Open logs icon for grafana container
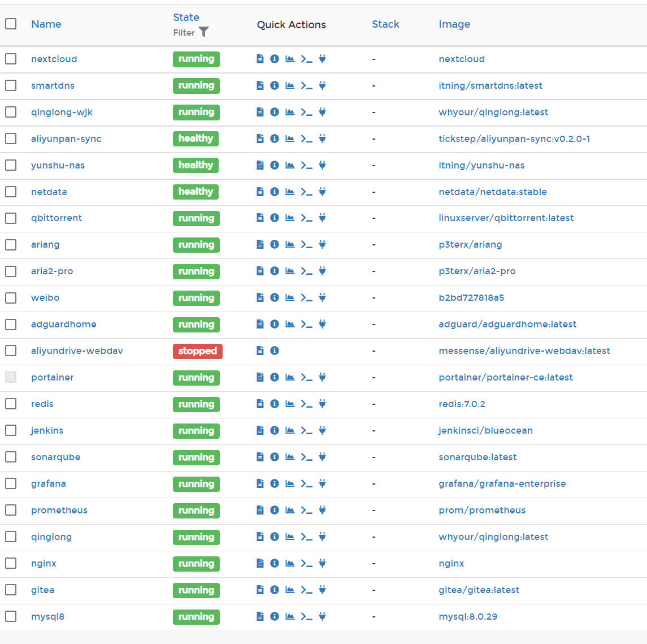This screenshot has width=647, height=644. click(x=260, y=483)
